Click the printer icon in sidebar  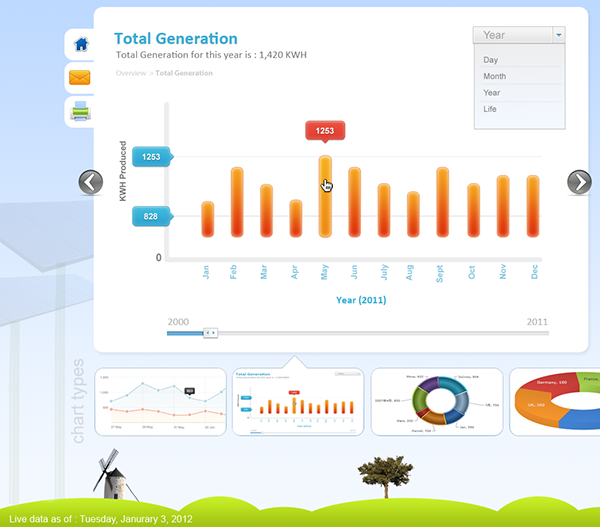pyautogui.click(x=81, y=111)
